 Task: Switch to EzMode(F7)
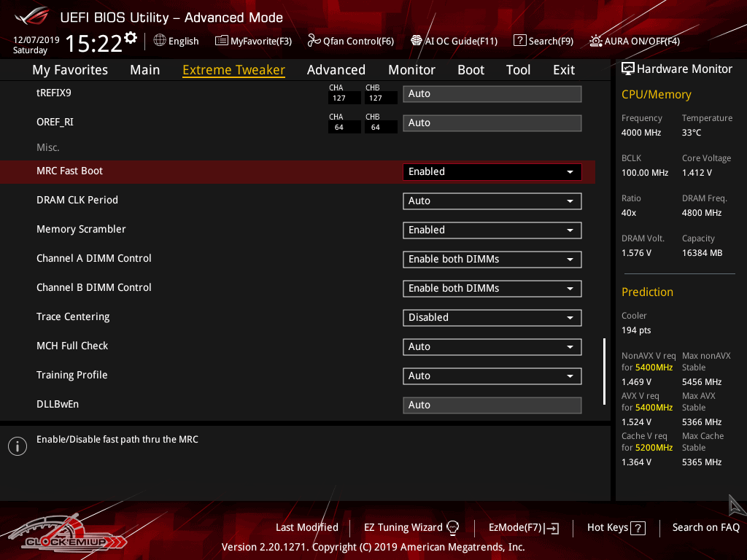[523, 528]
